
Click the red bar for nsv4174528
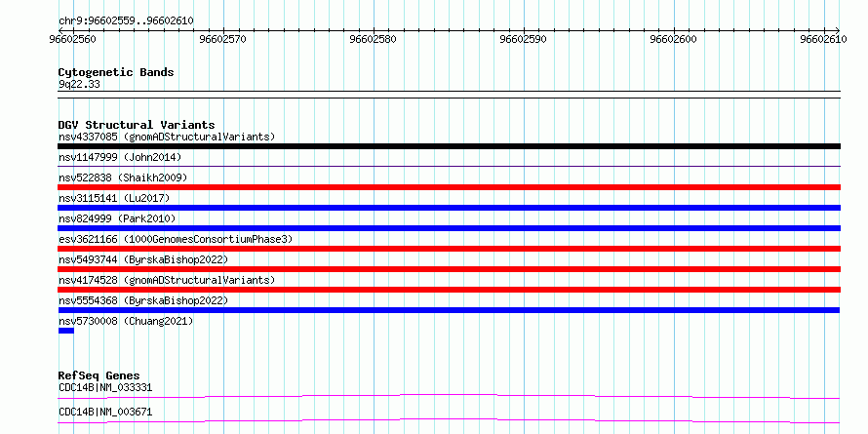[449, 290]
